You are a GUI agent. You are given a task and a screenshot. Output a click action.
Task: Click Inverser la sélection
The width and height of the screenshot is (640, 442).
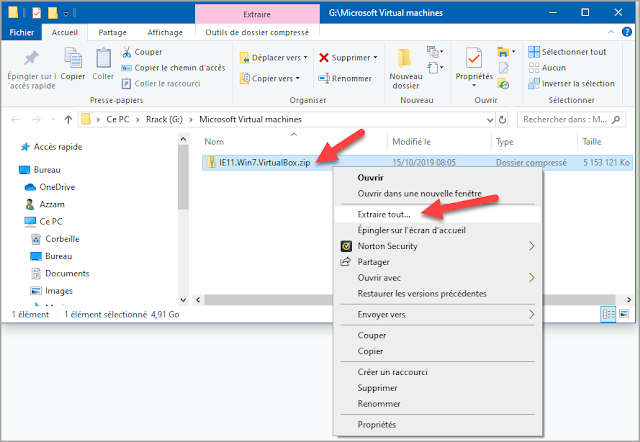[571, 83]
